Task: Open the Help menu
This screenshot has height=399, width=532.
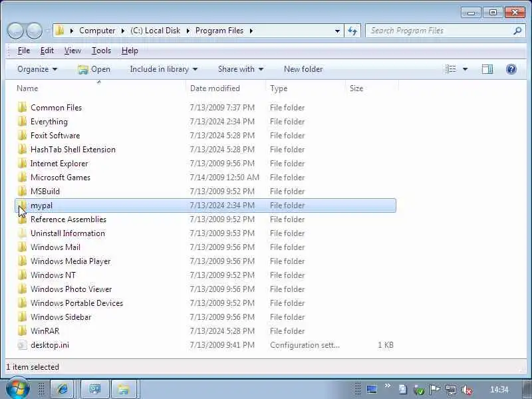Action: click(130, 51)
